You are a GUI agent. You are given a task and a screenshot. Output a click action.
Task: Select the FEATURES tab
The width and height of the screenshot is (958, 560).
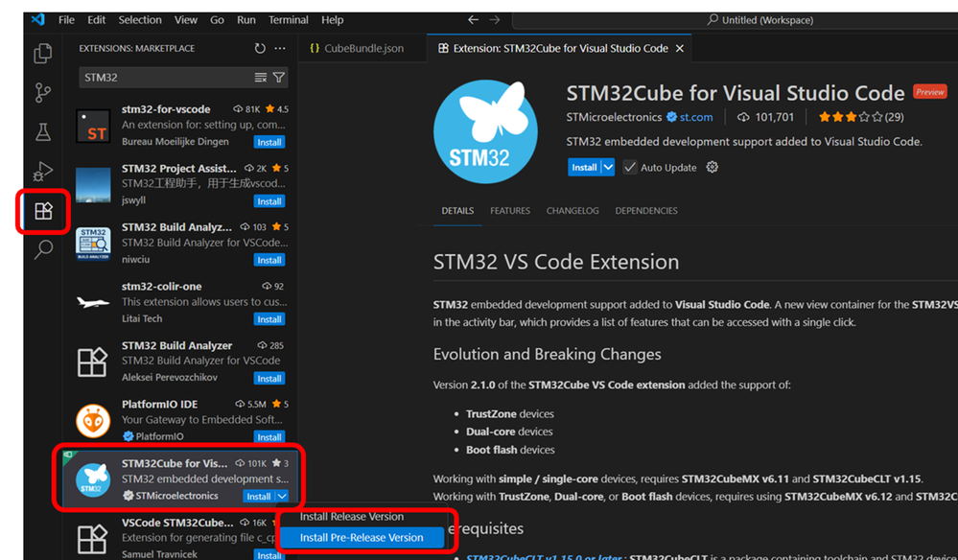[510, 211]
